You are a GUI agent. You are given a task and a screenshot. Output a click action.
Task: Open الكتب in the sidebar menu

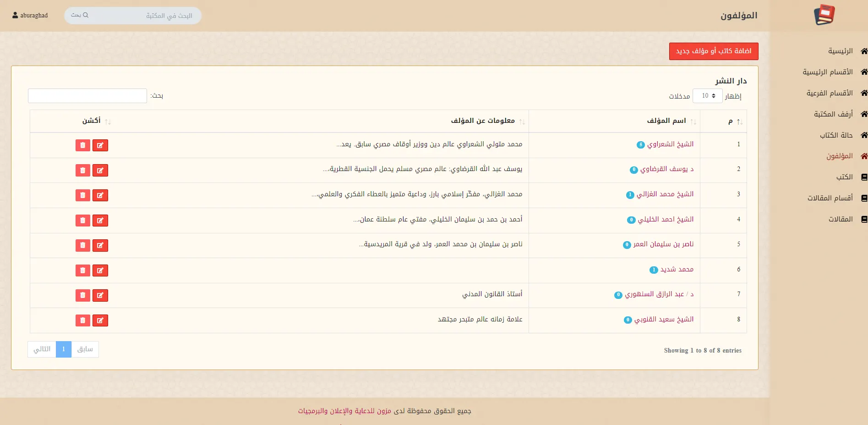[x=844, y=177]
